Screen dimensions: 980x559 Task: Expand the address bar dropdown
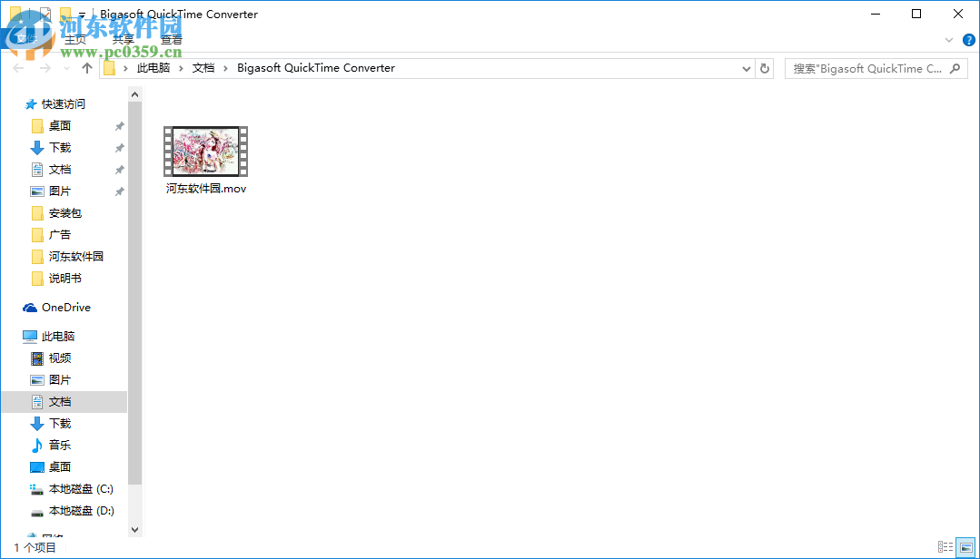746,67
